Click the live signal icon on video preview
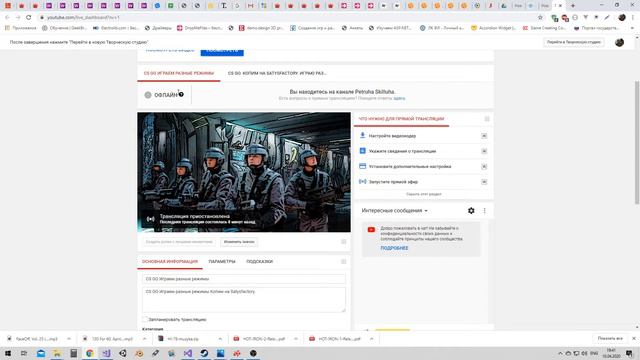640x360 pixels. coord(151,219)
